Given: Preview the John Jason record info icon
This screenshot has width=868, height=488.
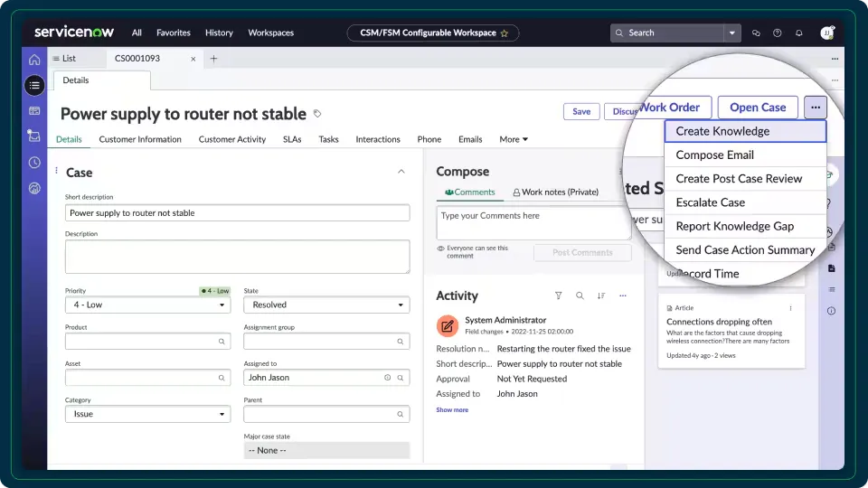Looking at the screenshot, I should point(388,378).
